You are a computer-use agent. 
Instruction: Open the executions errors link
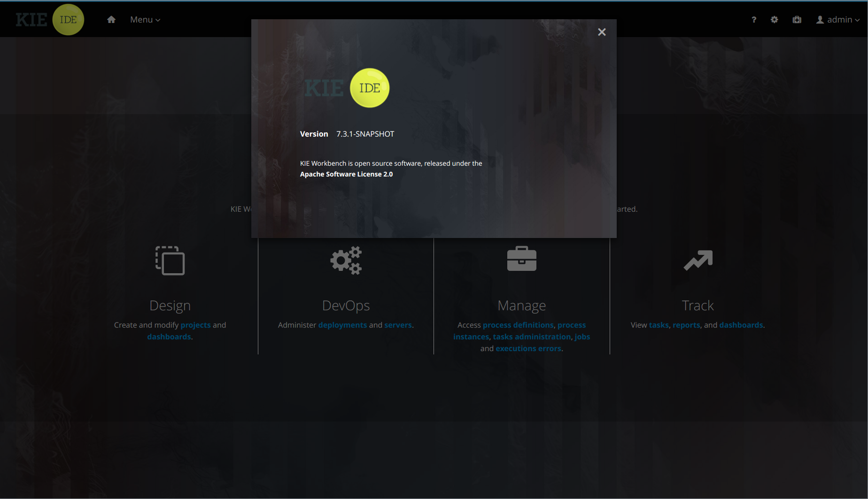tap(528, 348)
